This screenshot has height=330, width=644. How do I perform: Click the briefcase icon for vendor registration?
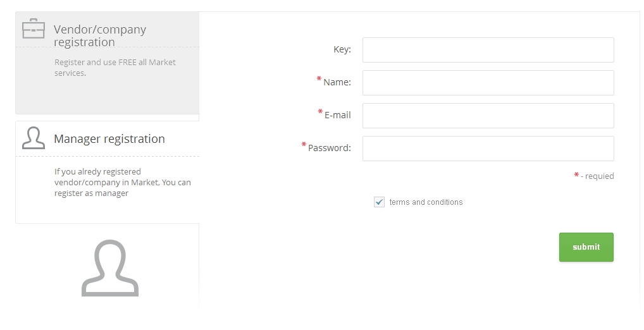(34, 29)
